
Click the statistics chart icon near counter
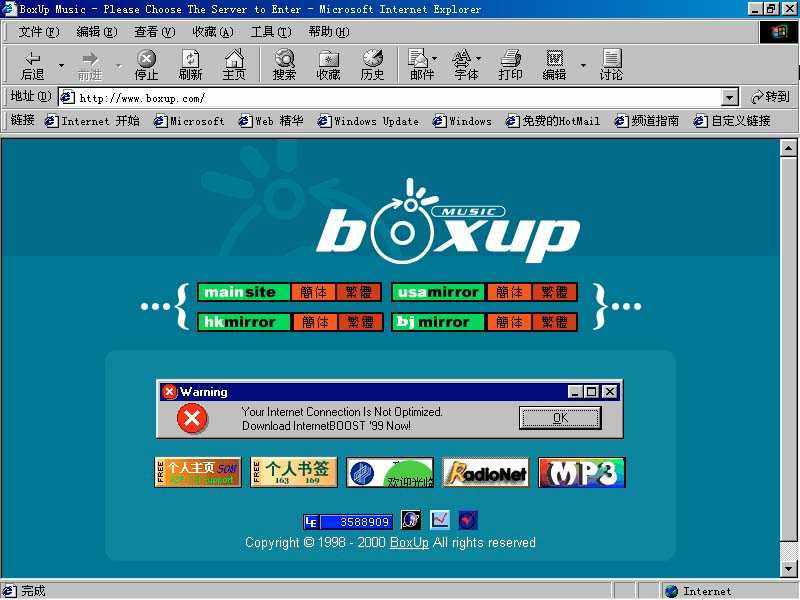439,520
